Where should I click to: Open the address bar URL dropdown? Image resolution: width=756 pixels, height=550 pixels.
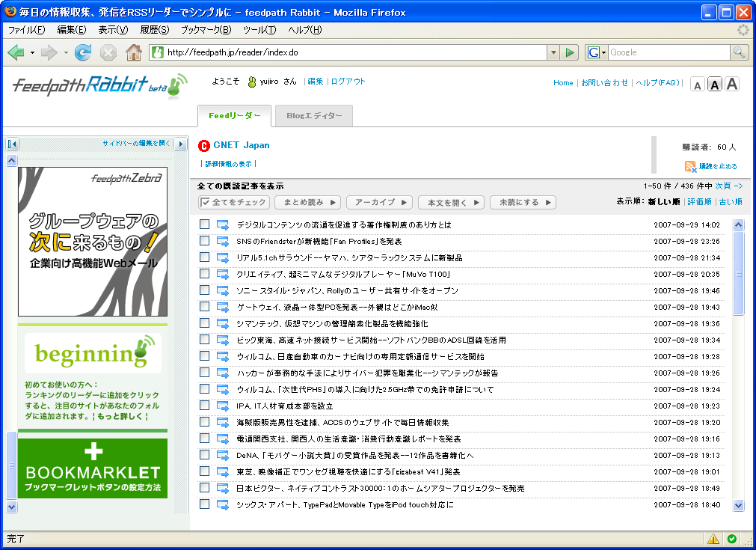[553, 52]
